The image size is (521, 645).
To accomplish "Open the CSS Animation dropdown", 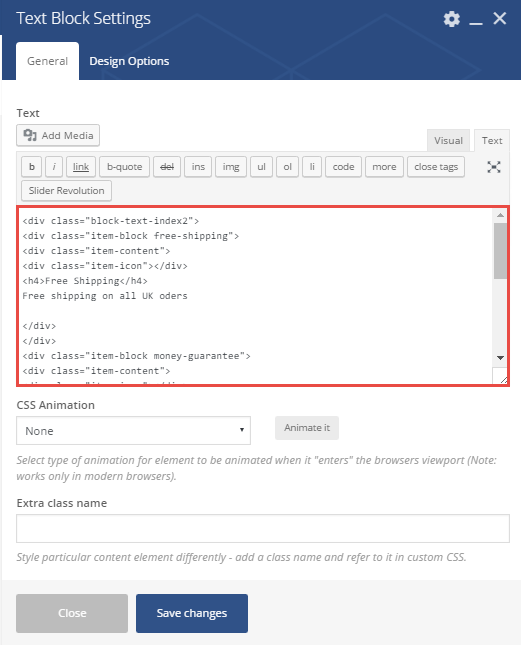I will (x=133, y=431).
